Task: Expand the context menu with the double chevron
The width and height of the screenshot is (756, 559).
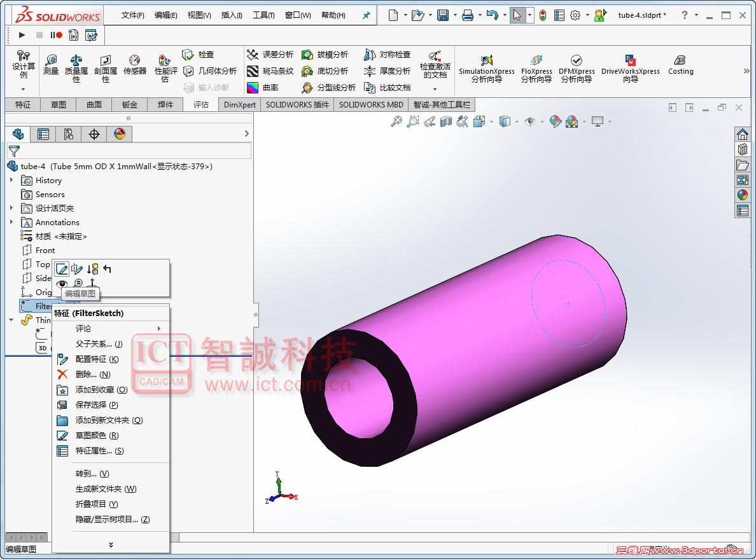Action: point(111,544)
